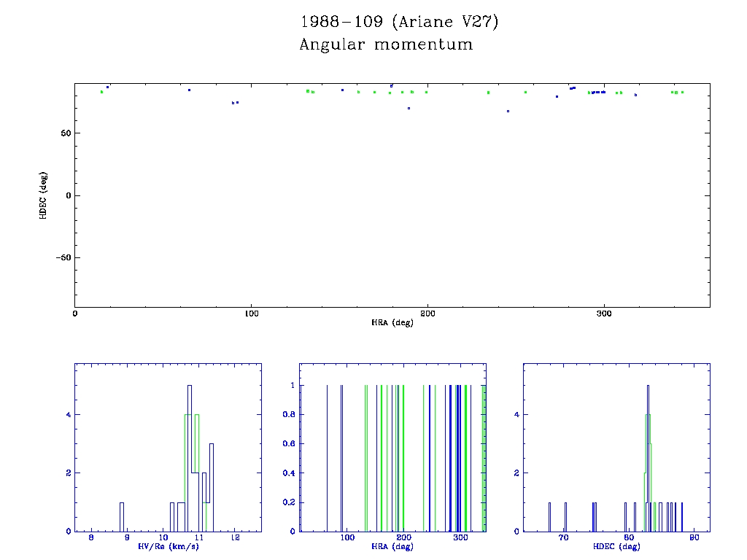Click the '1' tick label of the middle histogram
Image resolution: width=747 pixels, height=560 pixels.
click(x=293, y=385)
